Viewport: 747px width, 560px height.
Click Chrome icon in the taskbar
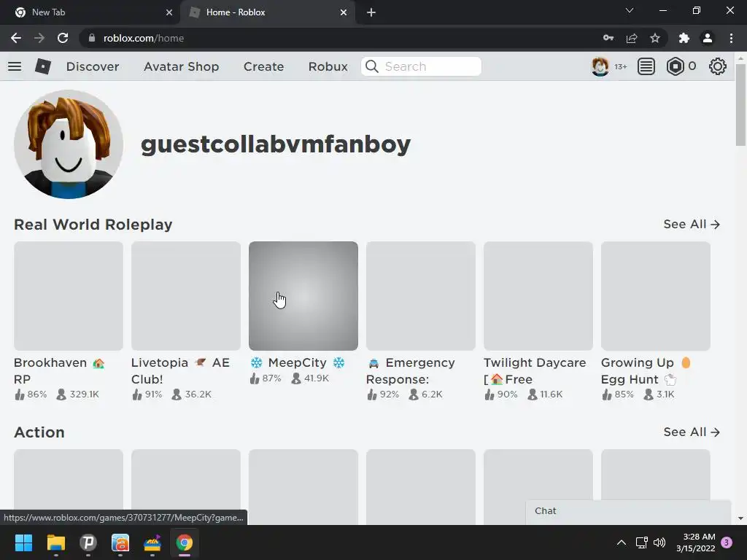pyautogui.click(x=185, y=542)
